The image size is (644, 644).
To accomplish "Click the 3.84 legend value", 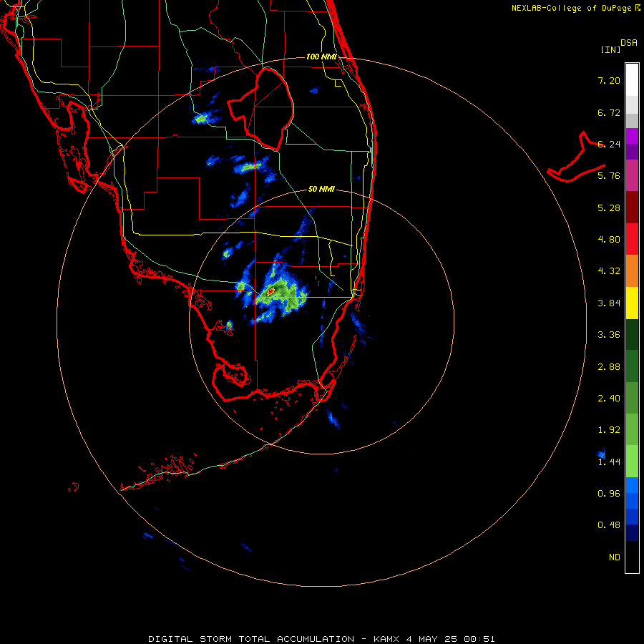I will click(x=609, y=303).
